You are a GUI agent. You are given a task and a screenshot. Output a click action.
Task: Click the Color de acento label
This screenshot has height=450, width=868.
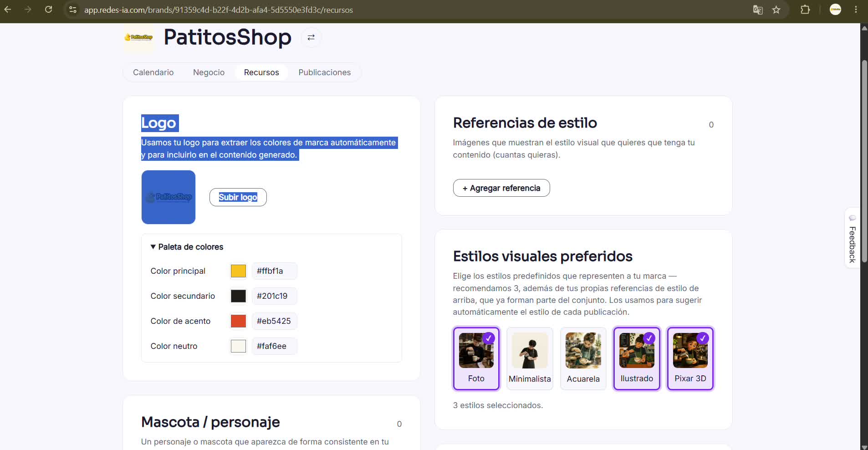(x=180, y=321)
